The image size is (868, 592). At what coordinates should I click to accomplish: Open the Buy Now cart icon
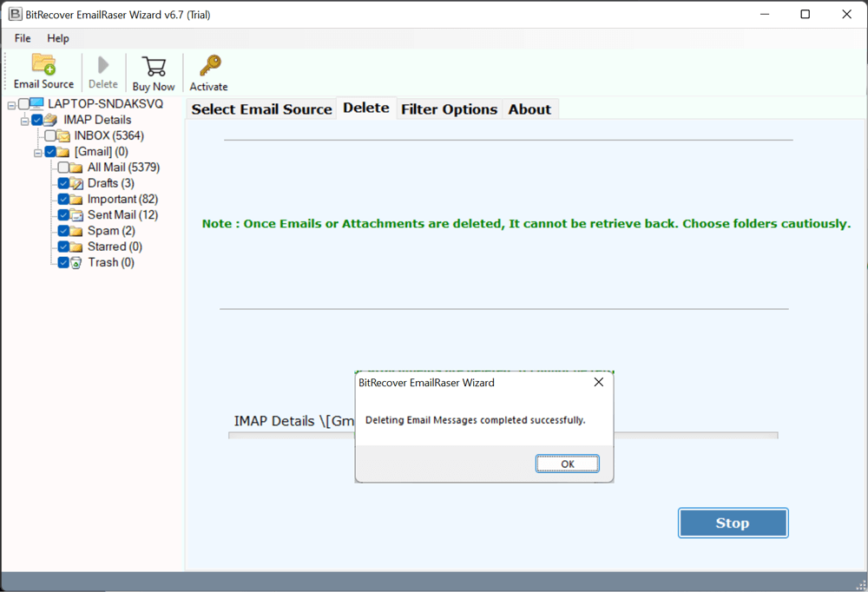pos(154,67)
